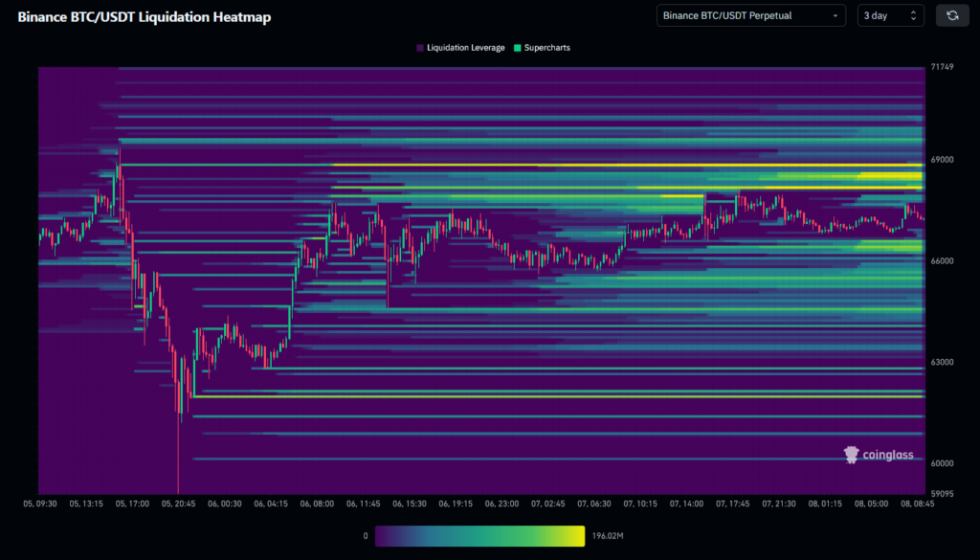Click the 06, 04:15 time axis label
This screenshot has height=560, width=980.
(271, 504)
